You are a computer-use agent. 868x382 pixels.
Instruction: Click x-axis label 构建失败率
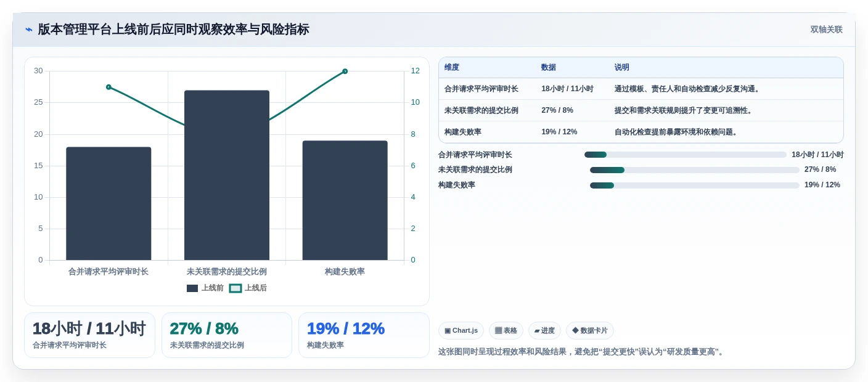click(x=345, y=272)
